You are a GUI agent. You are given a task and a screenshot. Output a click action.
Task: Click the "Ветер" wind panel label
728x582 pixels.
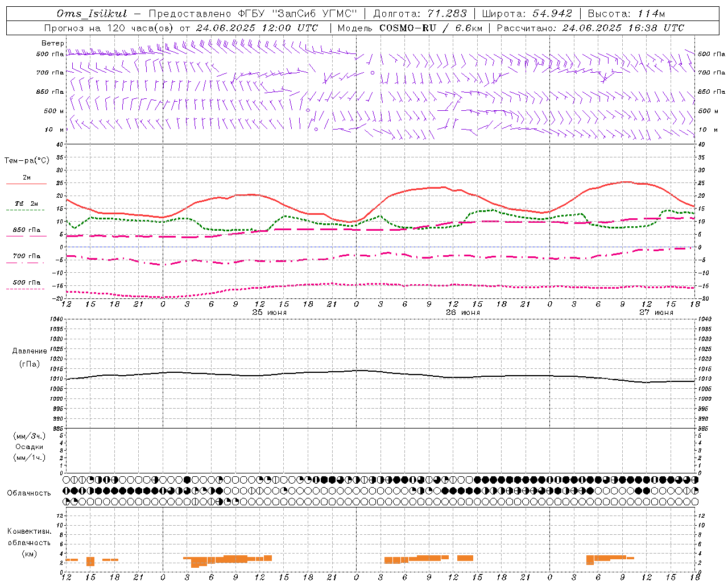click(x=53, y=43)
